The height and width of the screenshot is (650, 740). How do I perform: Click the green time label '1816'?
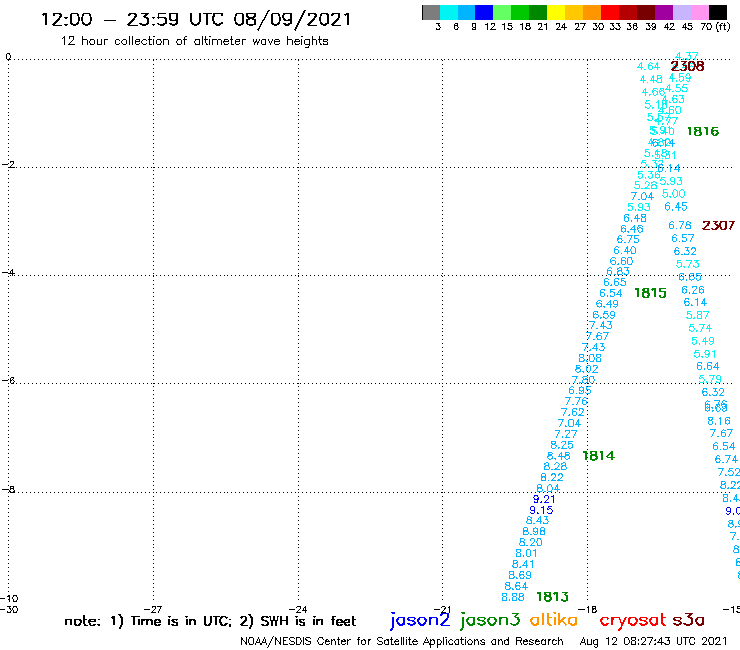pyautogui.click(x=703, y=131)
